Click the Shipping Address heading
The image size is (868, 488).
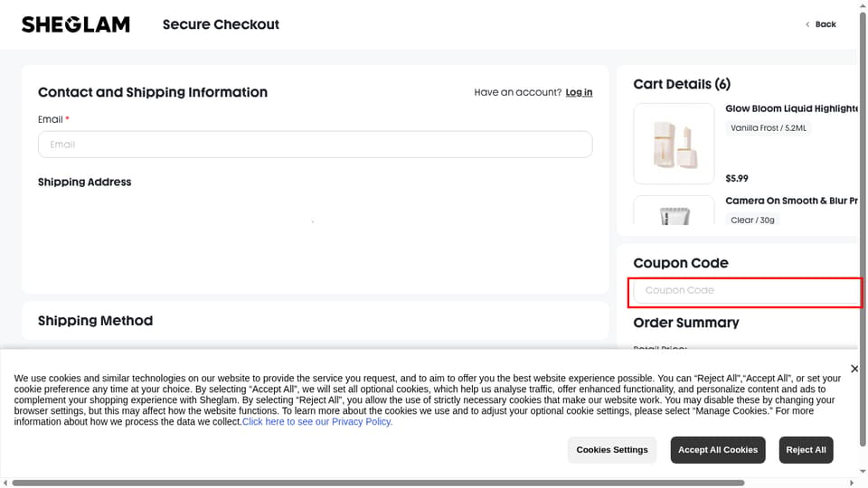pos(85,182)
